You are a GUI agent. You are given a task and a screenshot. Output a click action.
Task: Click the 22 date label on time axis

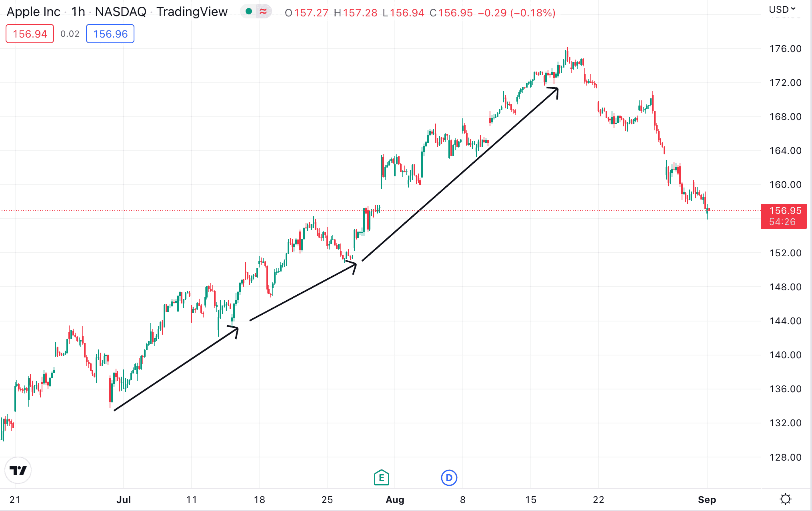tap(598, 500)
